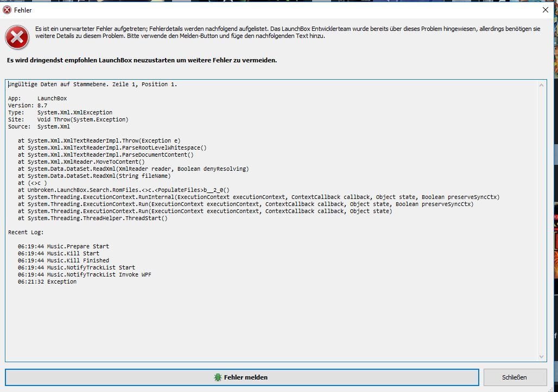Click the 'ThreadHelper.ThreadStart()' stack line

92,218
